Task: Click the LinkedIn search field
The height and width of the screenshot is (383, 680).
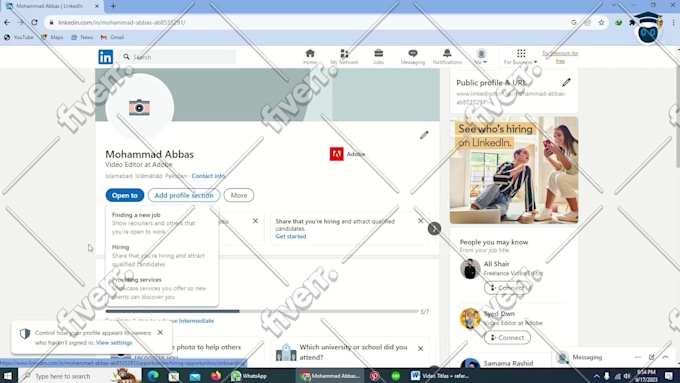Action: pos(177,57)
